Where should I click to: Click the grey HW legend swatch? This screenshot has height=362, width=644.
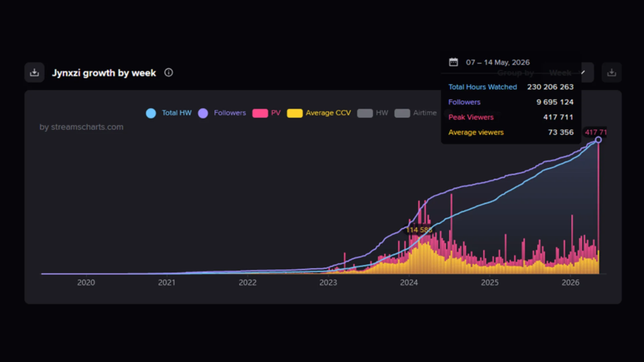(x=365, y=113)
